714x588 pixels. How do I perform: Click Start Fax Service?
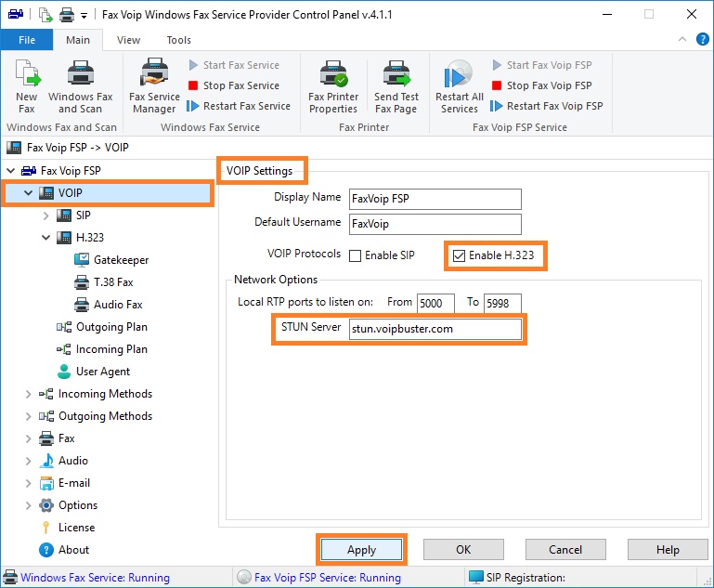pos(234,65)
